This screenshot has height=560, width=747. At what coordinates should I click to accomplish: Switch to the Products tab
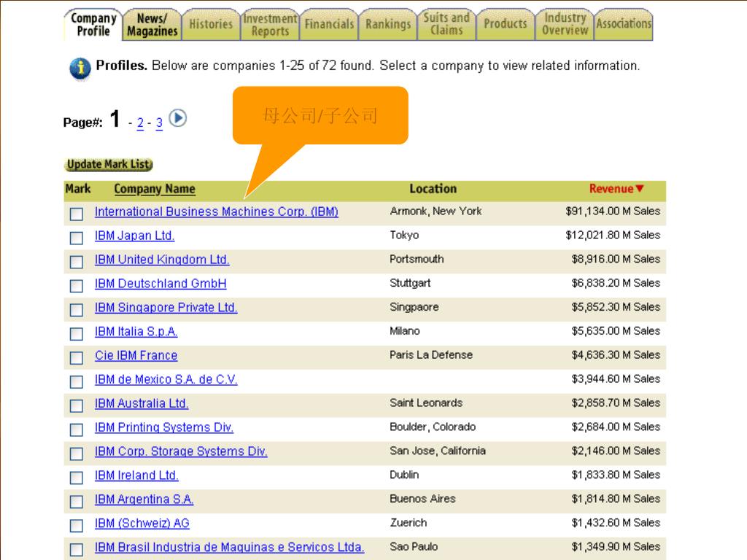tap(506, 24)
